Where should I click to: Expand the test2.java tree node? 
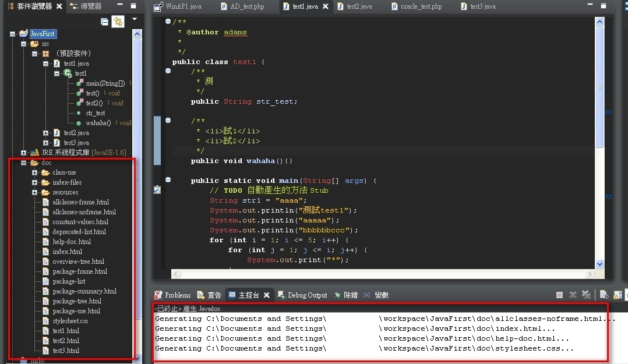point(46,133)
